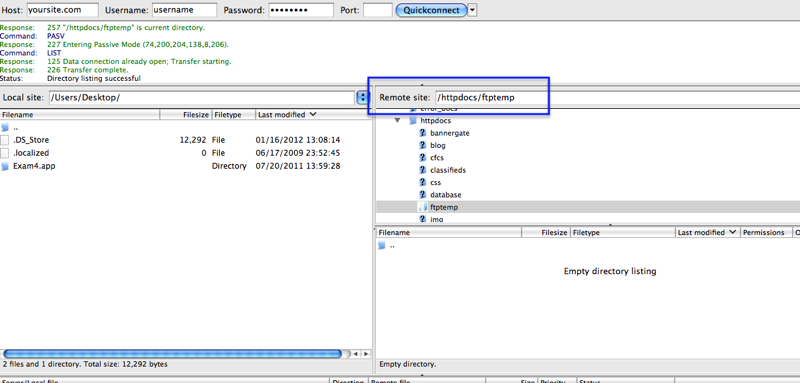Image resolution: width=800 pixels, height=383 pixels.
Task: Sort remote files by Permissions column
Action: pos(766,233)
